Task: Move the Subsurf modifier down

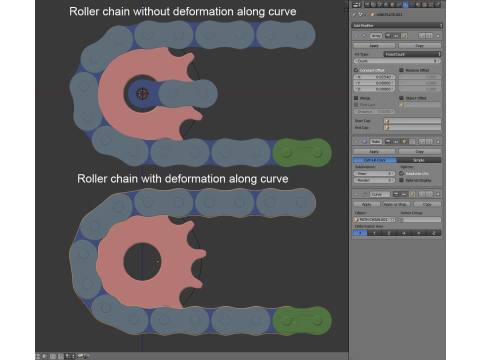Action: (429, 142)
